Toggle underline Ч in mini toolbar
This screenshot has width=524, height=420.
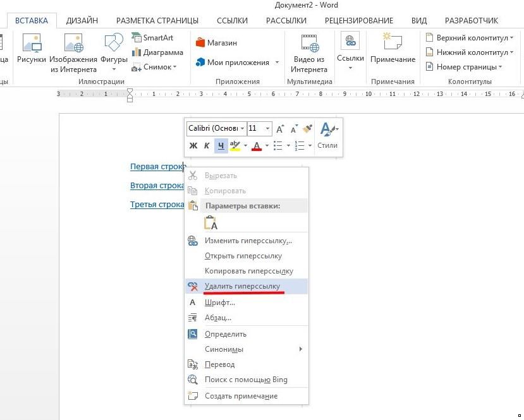tap(221, 145)
